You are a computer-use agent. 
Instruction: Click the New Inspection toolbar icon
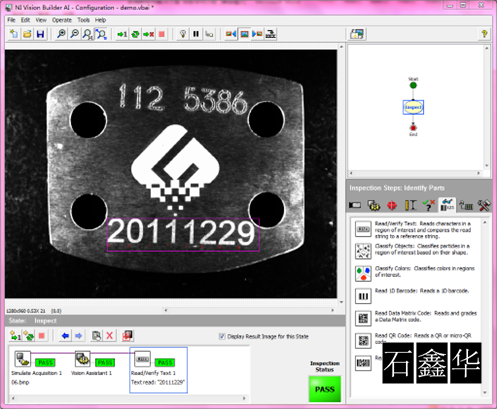[x=14, y=34]
